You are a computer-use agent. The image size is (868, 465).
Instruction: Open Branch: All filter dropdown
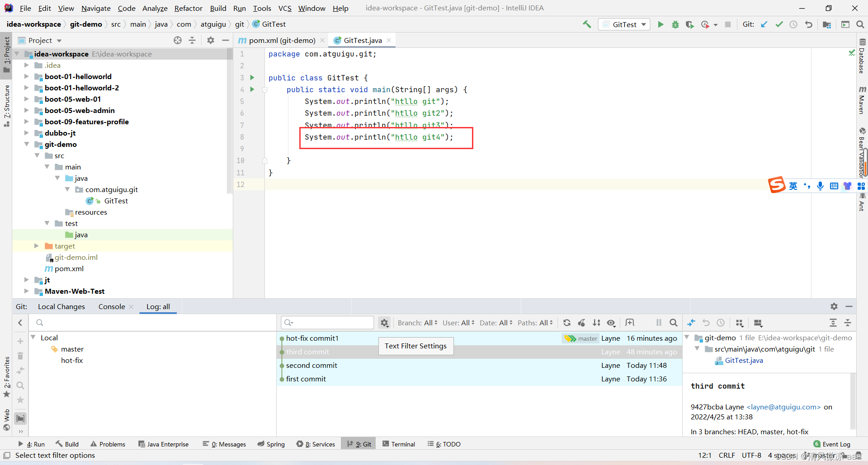[417, 323]
